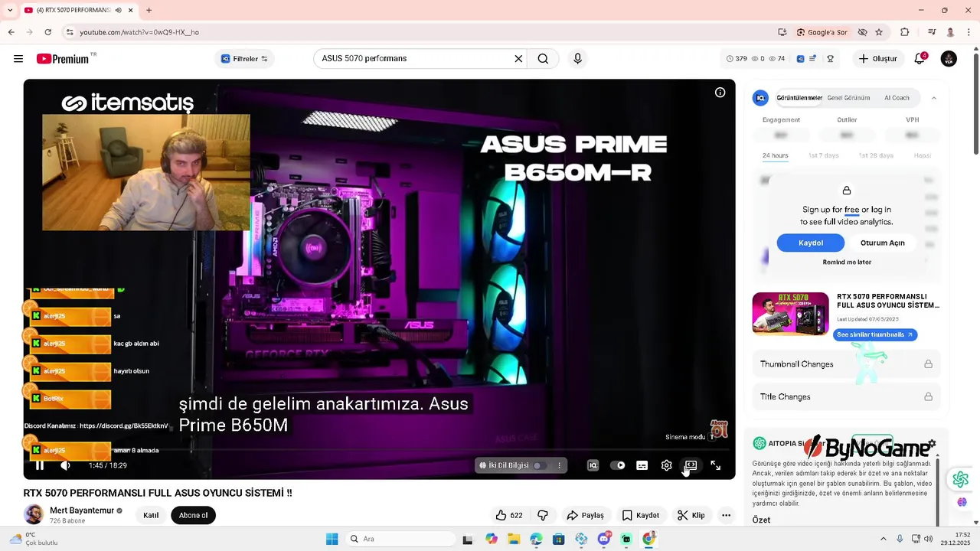Click the Katıl join button
This screenshot has height=551, width=980.
pos(151,515)
